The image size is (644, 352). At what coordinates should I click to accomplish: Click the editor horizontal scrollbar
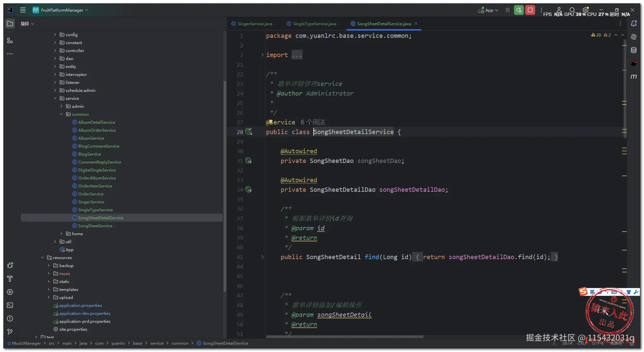(345, 337)
